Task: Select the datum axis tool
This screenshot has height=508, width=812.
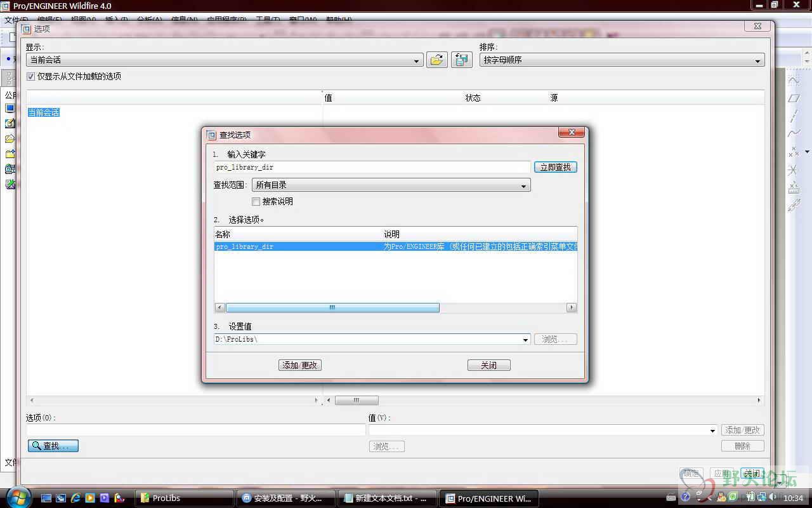Action: tap(794, 116)
